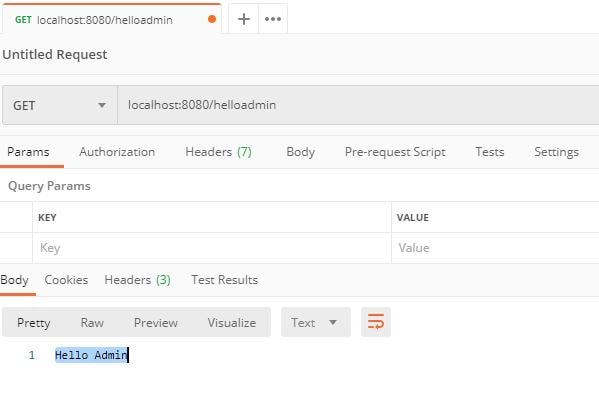Viewport: 599px width, 393px height.
Task: Open the request Body tab
Action: [x=301, y=152]
